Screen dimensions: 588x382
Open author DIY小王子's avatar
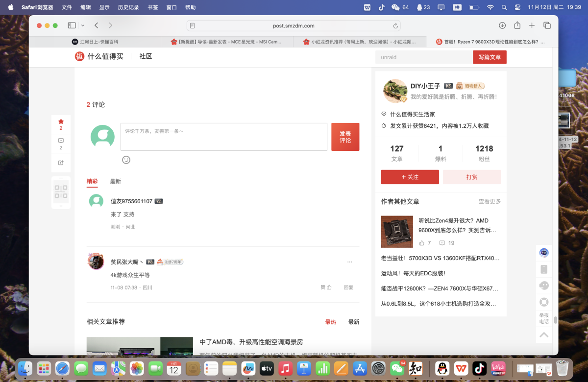tap(395, 91)
